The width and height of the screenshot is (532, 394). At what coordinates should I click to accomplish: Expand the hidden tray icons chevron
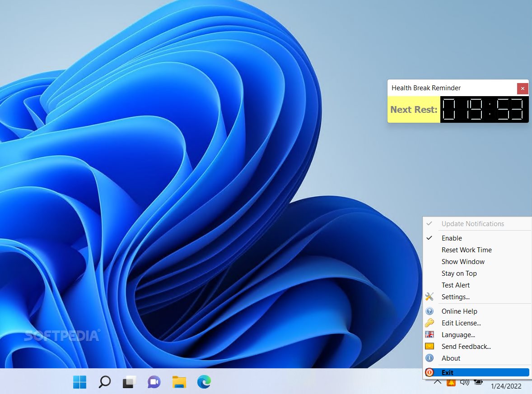pos(437,382)
